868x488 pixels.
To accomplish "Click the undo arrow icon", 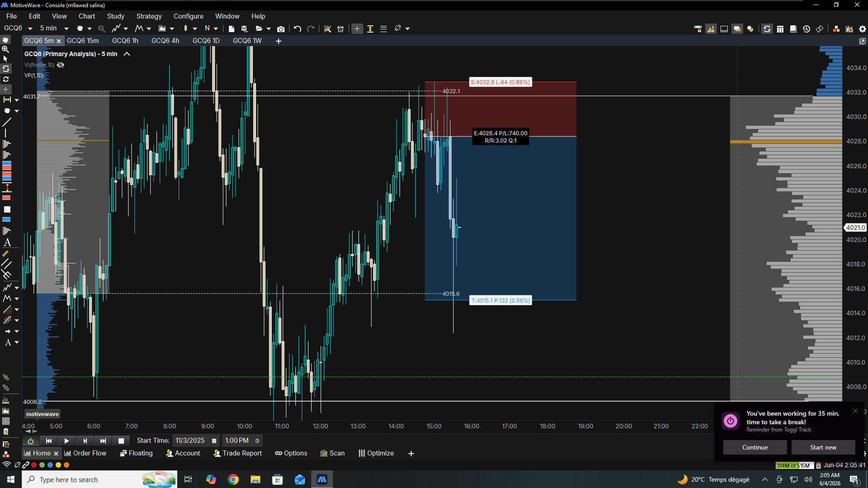I will click(x=297, y=28).
